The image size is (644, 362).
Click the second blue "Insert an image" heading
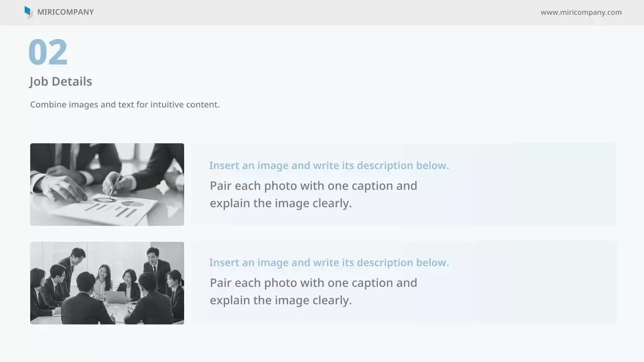[329, 262]
